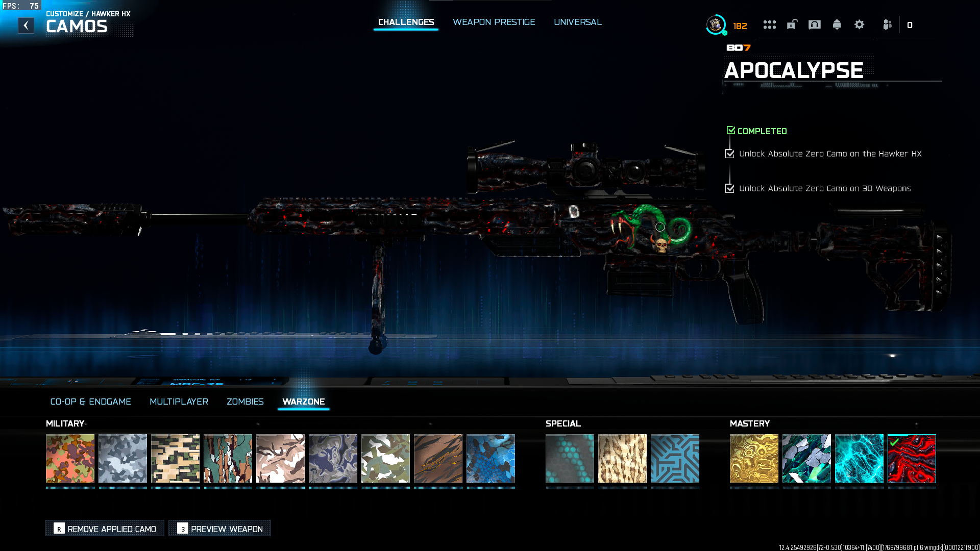
Task: Switch to the Weapon Prestige tab
Action: point(494,22)
